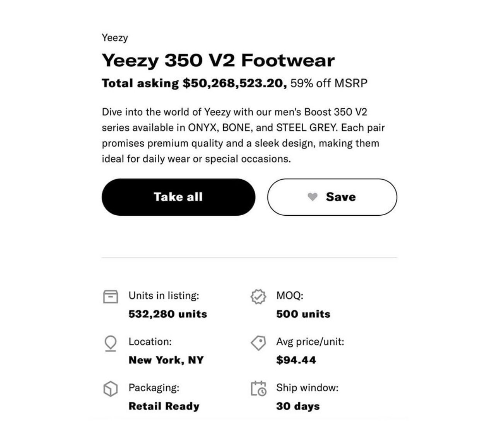The image size is (499, 448).
Task: Click the 59% off MSRP label
Action: click(329, 83)
